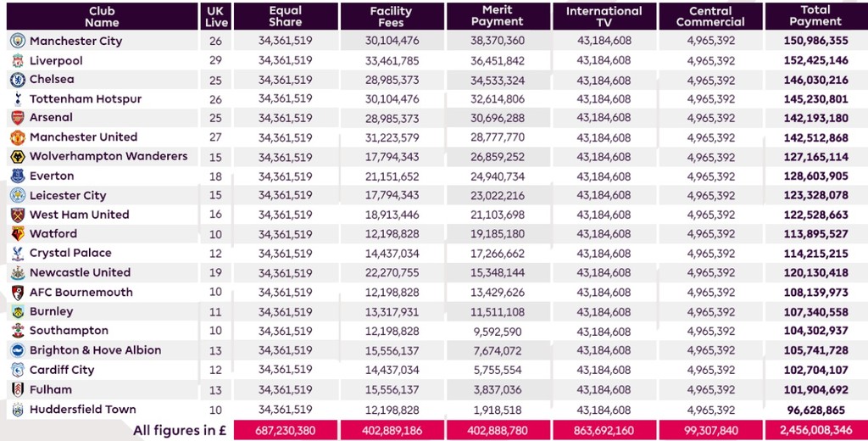
Task: Click the Tottenham Hotspur crest icon
Action: [x=17, y=99]
